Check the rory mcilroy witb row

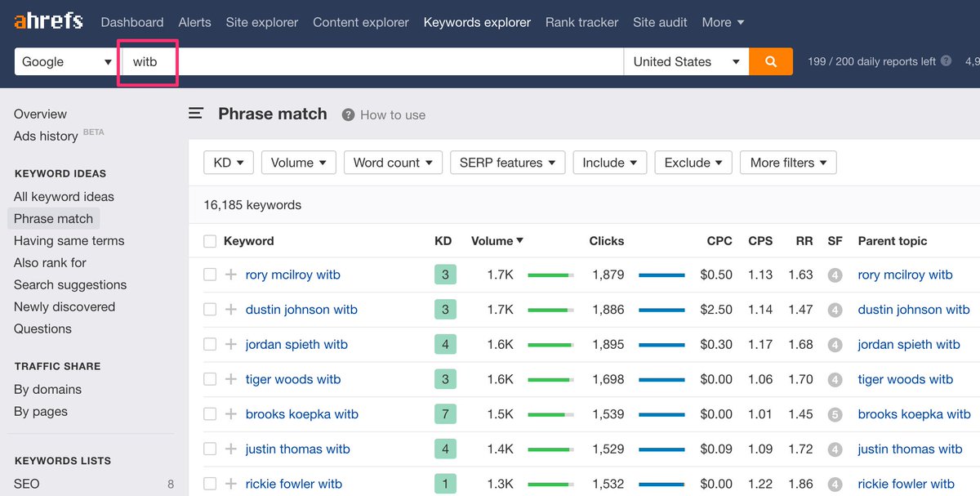tap(210, 275)
